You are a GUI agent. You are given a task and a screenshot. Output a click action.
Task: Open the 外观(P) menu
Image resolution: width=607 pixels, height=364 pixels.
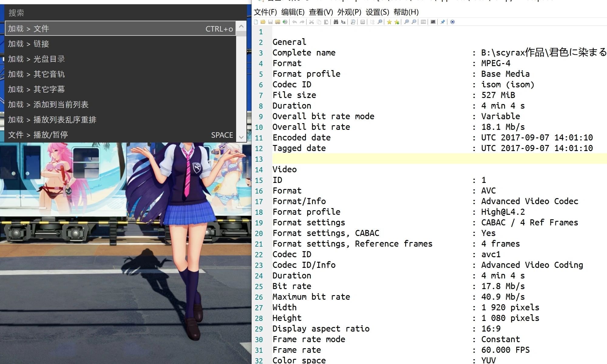(349, 12)
